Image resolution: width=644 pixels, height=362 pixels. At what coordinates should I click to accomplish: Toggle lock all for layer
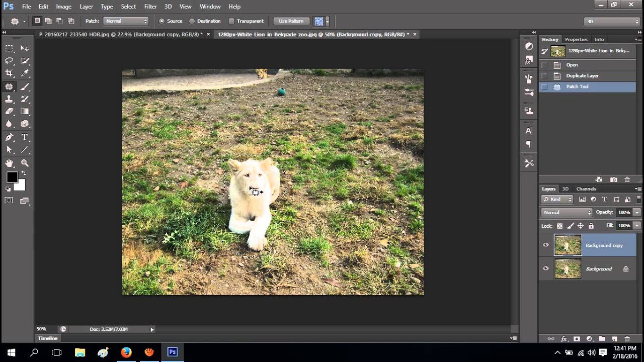click(x=591, y=226)
